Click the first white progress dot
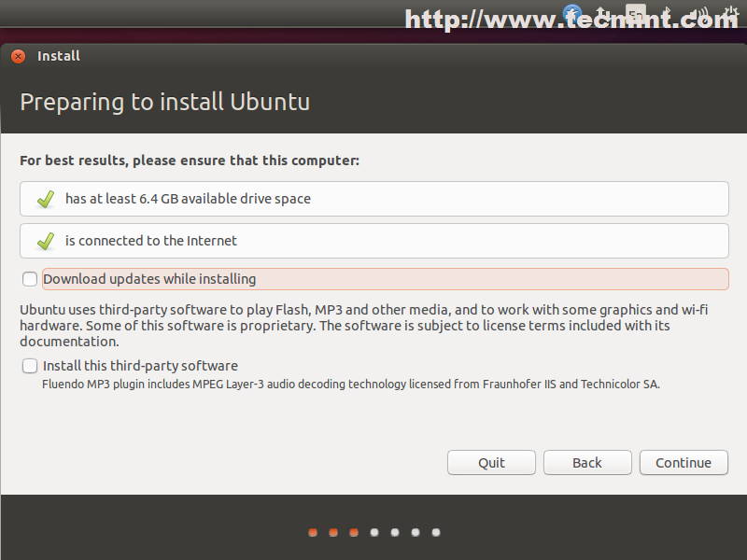747x560 pixels. [374, 533]
